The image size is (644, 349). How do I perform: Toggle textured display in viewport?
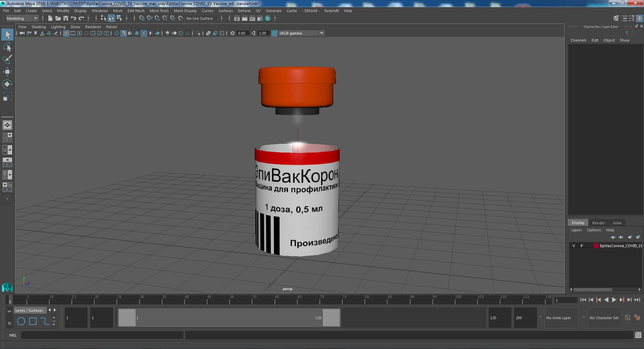(x=144, y=33)
